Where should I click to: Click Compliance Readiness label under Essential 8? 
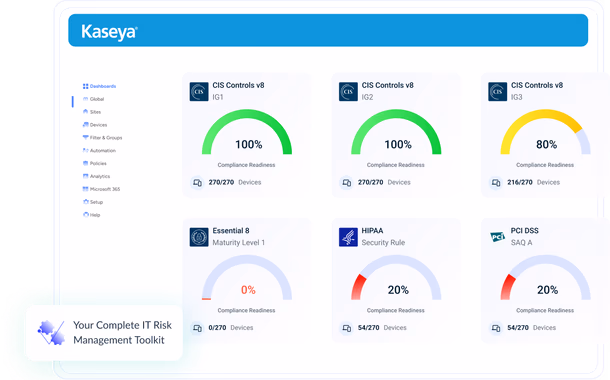point(246,310)
